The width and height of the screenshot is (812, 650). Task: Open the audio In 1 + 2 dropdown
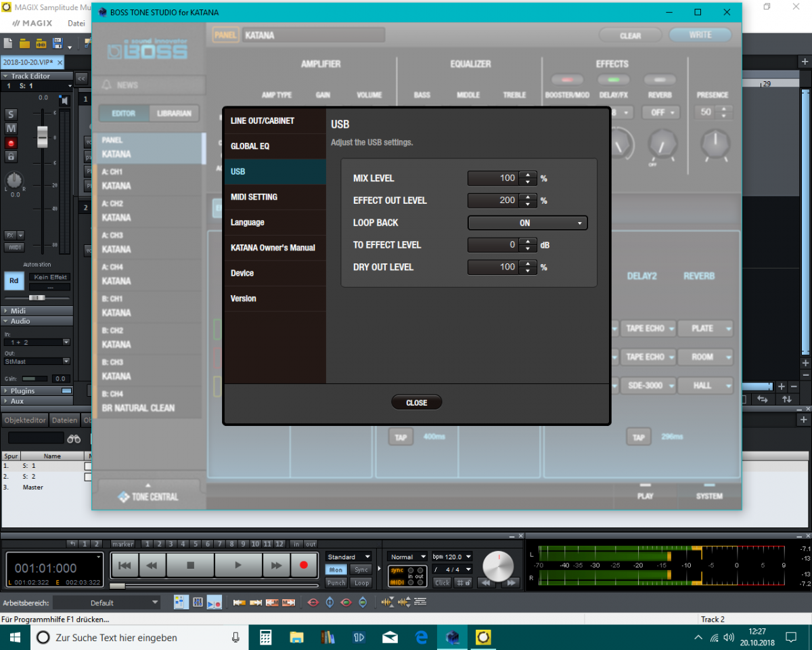tap(37, 343)
